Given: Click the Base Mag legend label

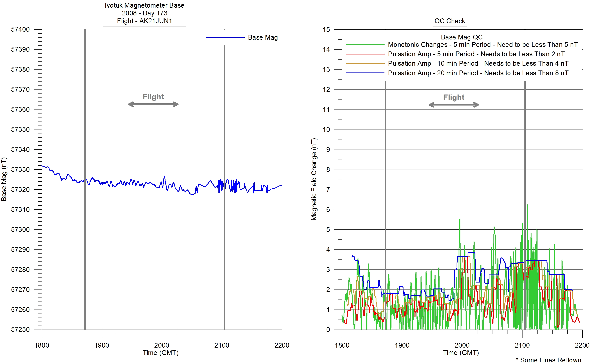Looking at the screenshot, I should pyautogui.click(x=263, y=38).
